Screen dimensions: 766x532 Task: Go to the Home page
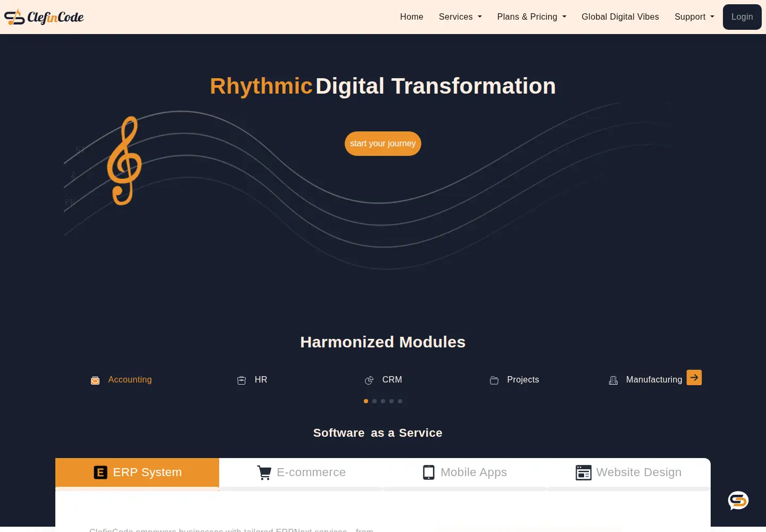[x=412, y=17]
